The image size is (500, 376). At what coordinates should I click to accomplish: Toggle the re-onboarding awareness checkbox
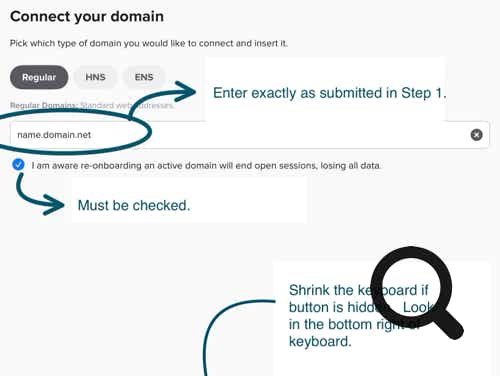18,165
